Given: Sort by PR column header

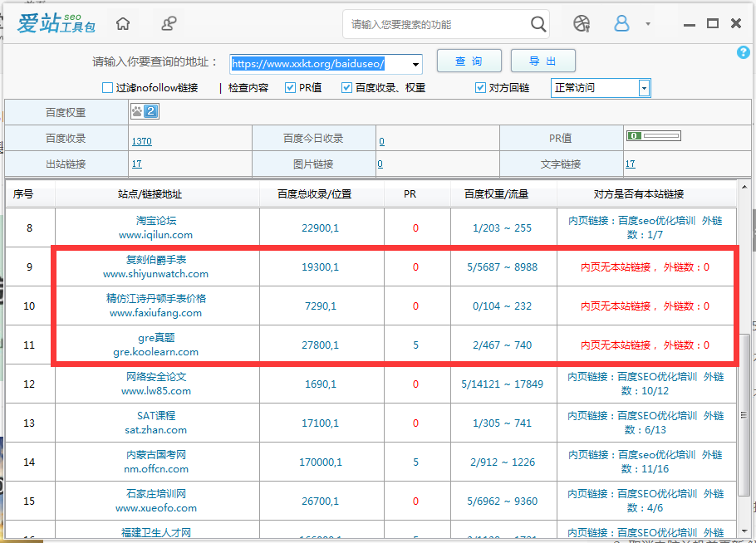Looking at the screenshot, I should coord(417,193).
